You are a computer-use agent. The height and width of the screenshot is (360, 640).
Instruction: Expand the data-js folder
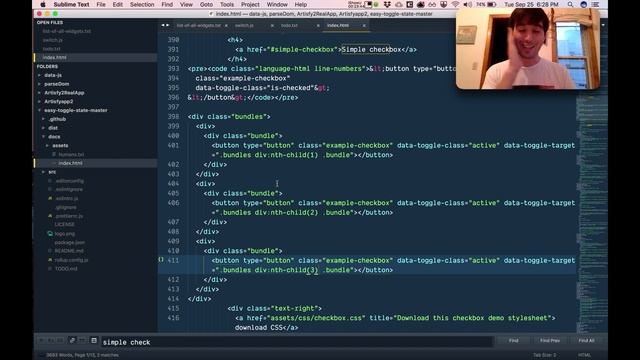pyautogui.click(x=53, y=75)
